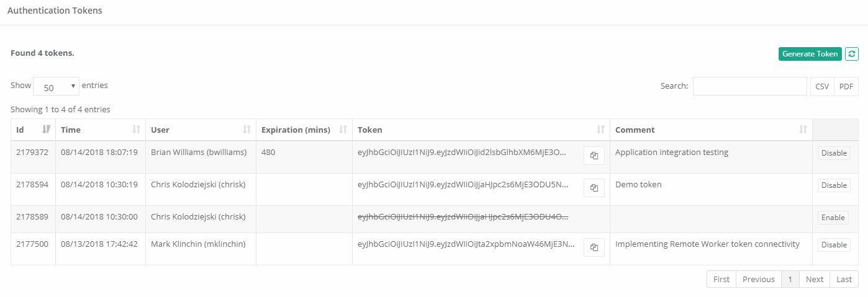Image resolution: width=868 pixels, height=297 pixels.
Task: Sort table by Id column
Action: [x=46, y=130]
